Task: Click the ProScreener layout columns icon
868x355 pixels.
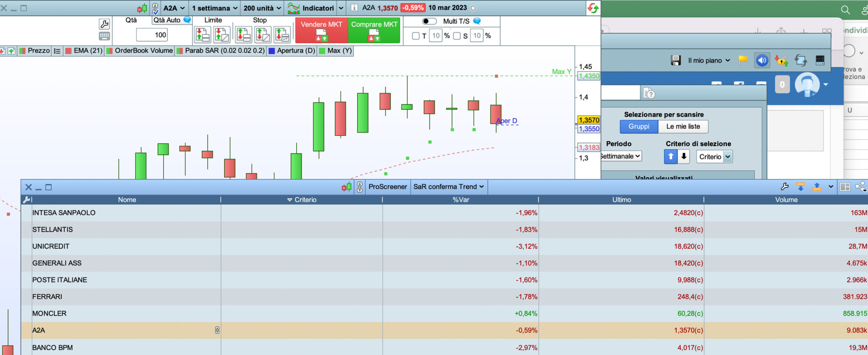Action: [x=845, y=187]
